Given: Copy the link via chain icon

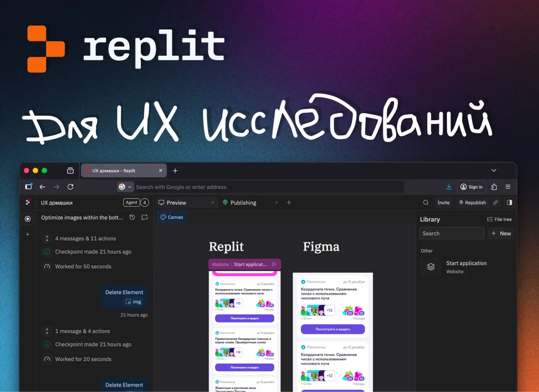Looking at the screenshot, I should pyautogui.click(x=495, y=203).
